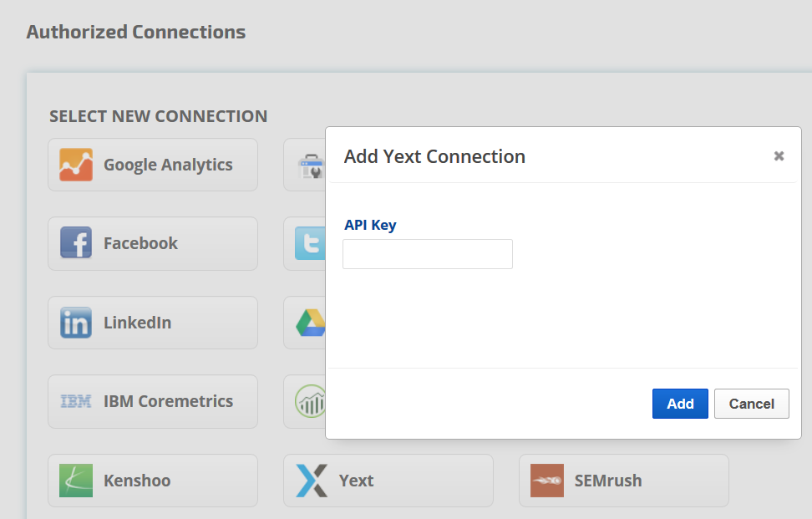Click the Facebook logo icon
812x519 pixels.
[76, 243]
